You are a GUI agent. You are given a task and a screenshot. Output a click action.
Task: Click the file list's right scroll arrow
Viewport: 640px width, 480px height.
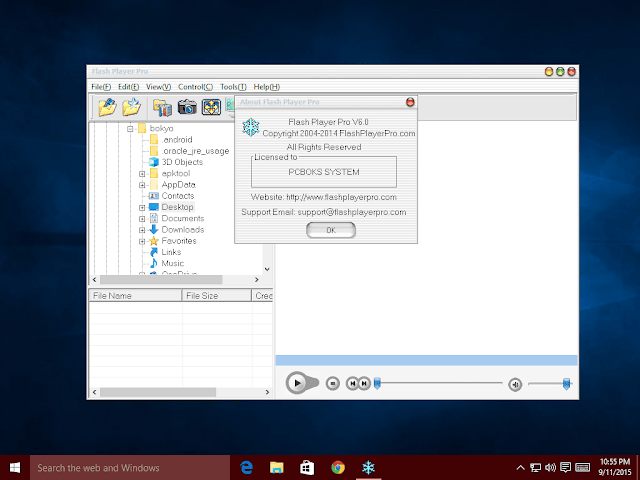[267, 392]
